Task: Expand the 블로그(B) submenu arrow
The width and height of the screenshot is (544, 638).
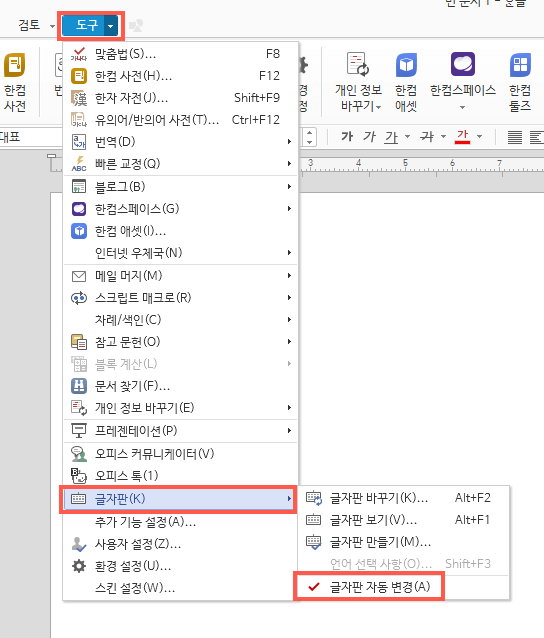Action: 289,187
